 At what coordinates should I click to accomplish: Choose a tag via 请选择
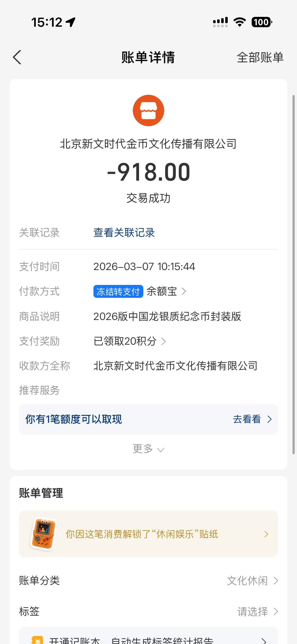click(257, 611)
